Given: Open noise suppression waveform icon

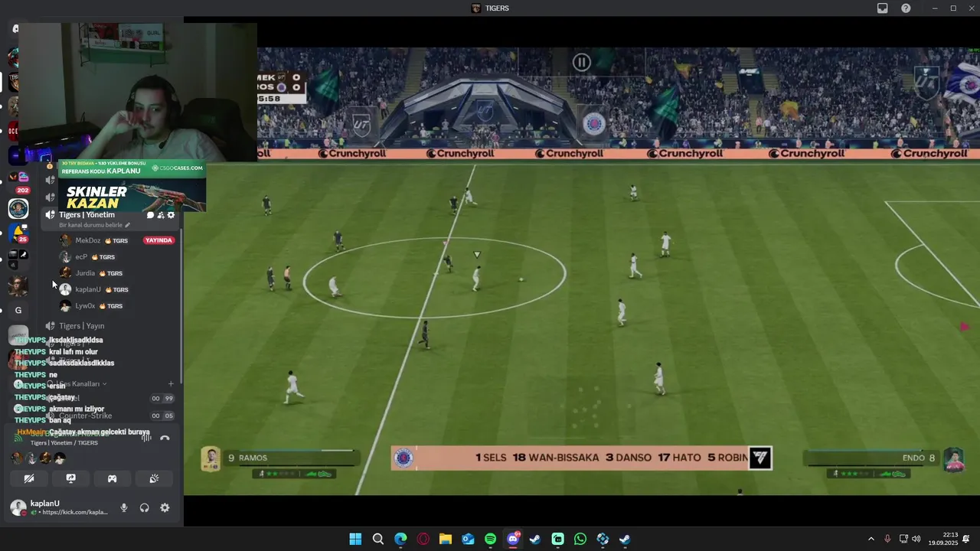Looking at the screenshot, I should tap(146, 438).
